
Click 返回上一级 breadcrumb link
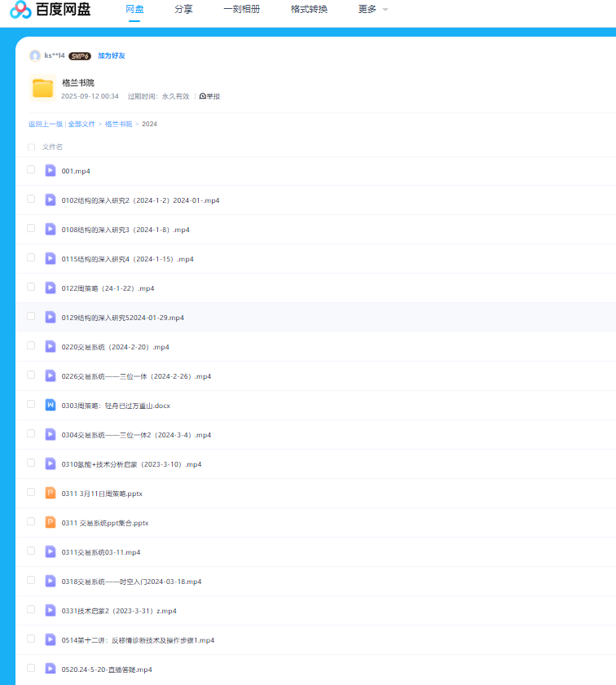[46, 124]
